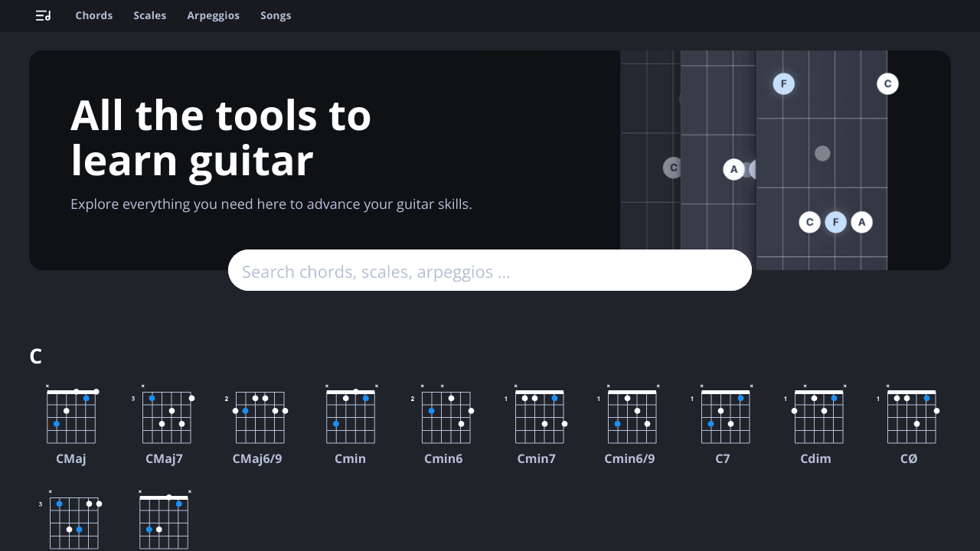Click the app logo in the top bar
The height and width of the screenshot is (551, 980).
coord(43,15)
